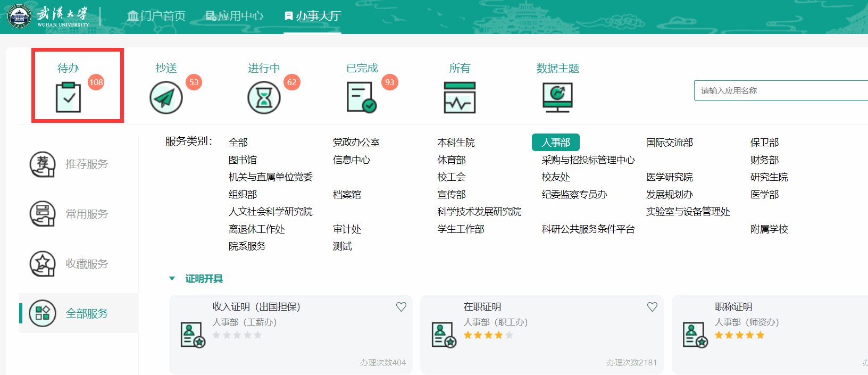Screen dimensions: 868x375
Task: Collapse the 证明开具 section arrow
Action: pos(172,279)
